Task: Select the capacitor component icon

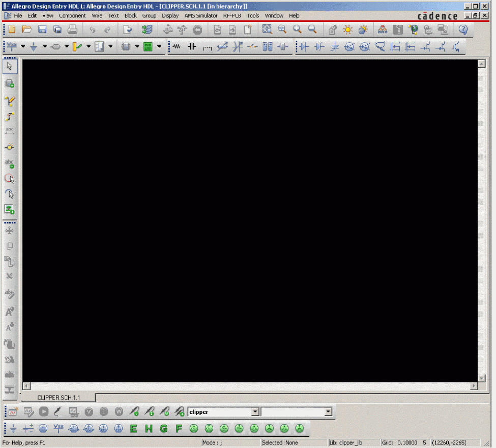Action: click(x=192, y=47)
